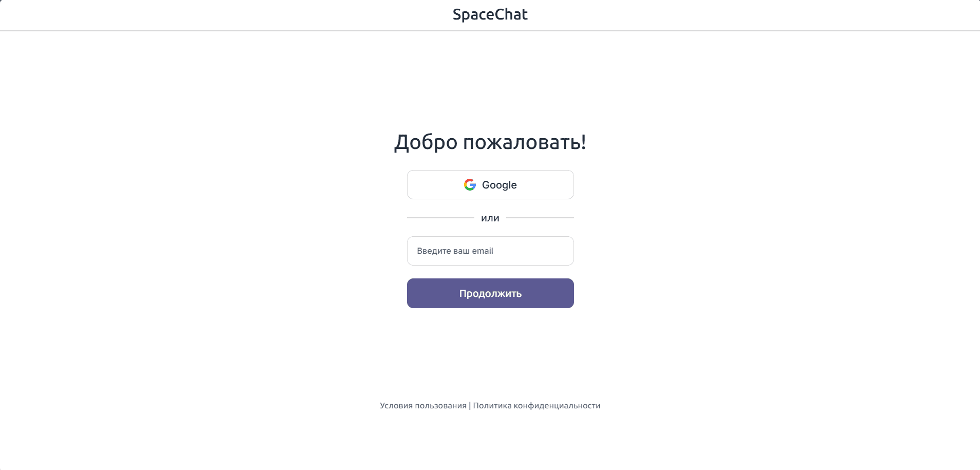Open the "Условия пользования" link
The height and width of the screenshot is (470, 980).
click(423, 406)
